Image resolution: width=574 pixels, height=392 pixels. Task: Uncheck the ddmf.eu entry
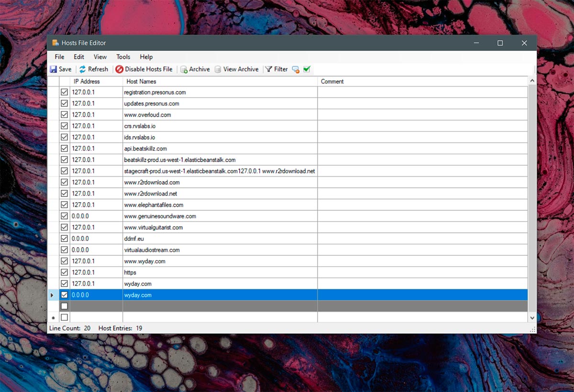[64, 239]
